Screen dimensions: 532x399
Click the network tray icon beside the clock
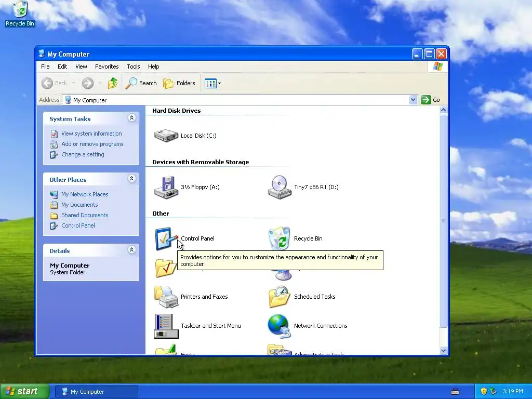[x=494, y=391]
